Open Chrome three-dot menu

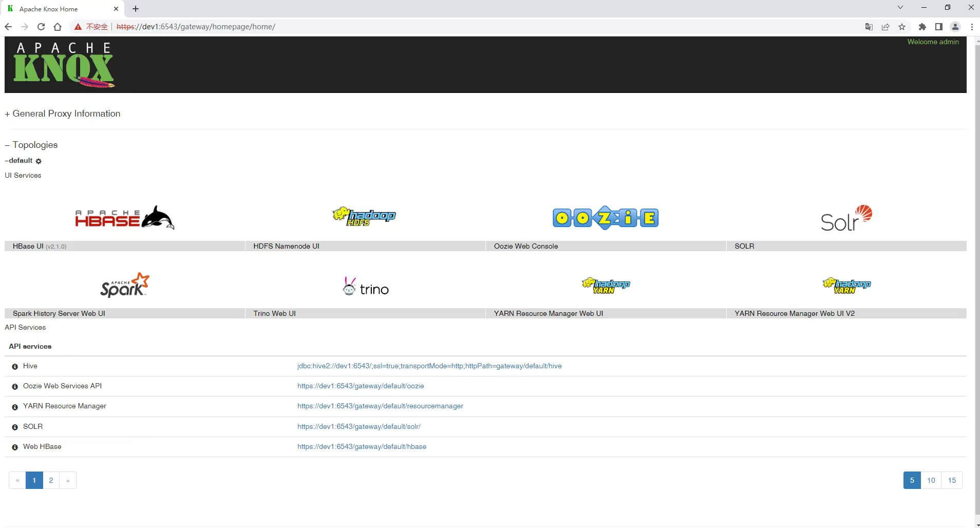point(972,27)
